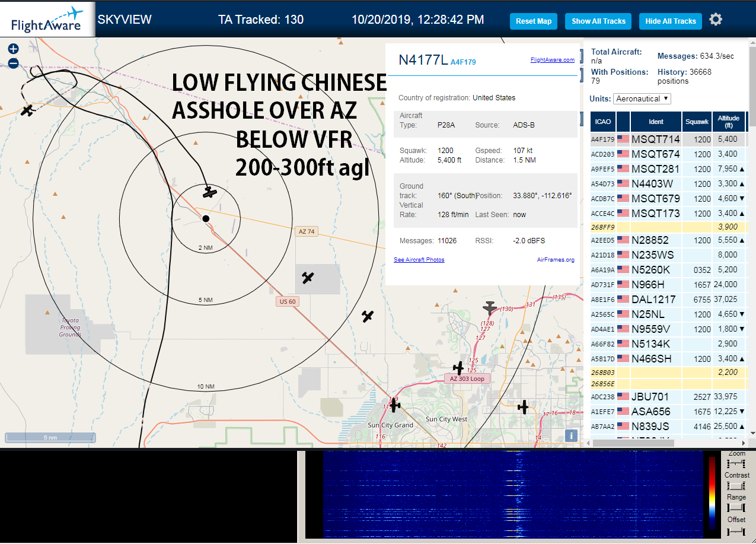Zoom out the map with minus button

tap(13, 63)
